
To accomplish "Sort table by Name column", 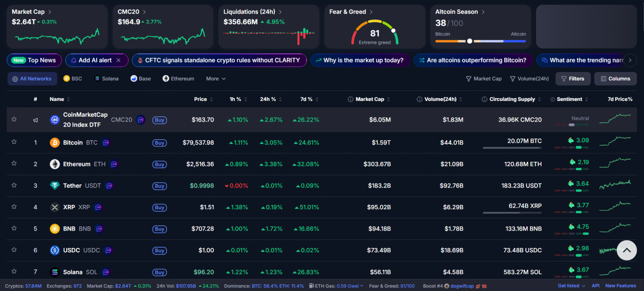I will click(60, 99).
